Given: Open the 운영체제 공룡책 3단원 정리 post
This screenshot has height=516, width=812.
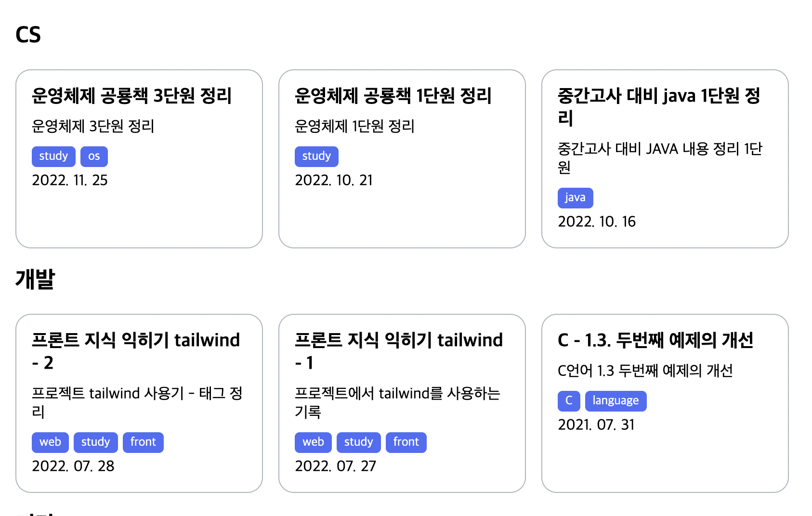Looking at the screenshot, I should [131, 96].
